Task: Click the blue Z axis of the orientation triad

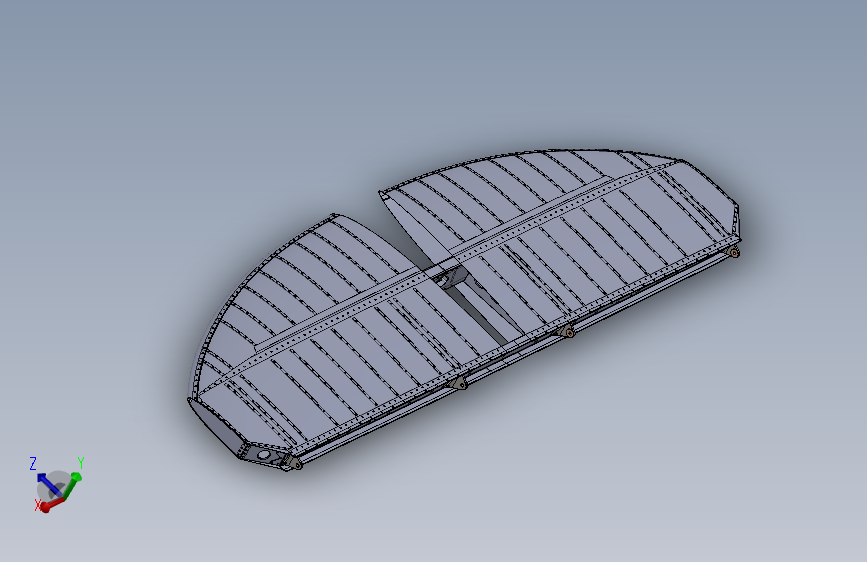Action: 49,485
